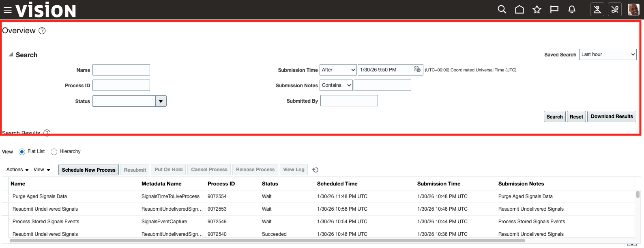Click the accessibility person icon in header
Viewport: 644px width, 248px height.
click(597, 9)
